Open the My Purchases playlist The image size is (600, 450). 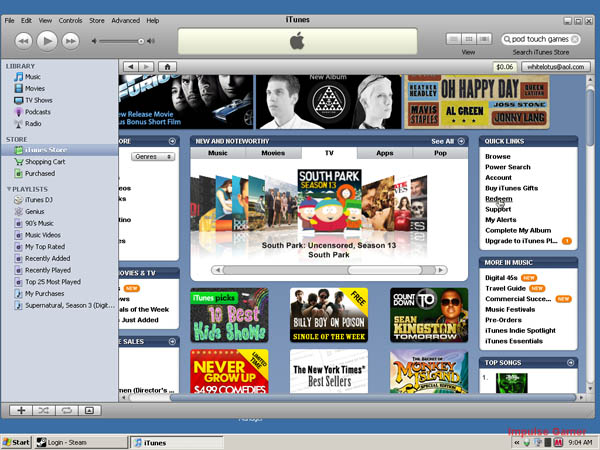(x=39, y=293)
